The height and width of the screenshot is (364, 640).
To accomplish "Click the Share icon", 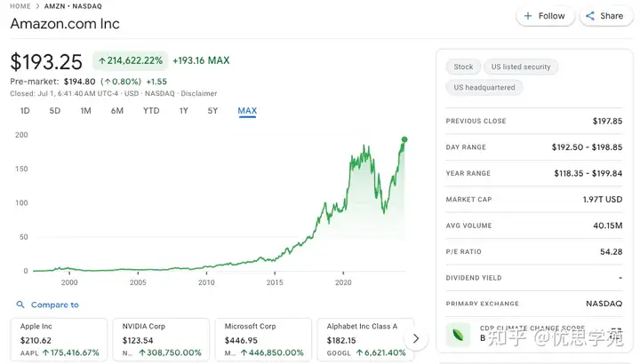I will (x=590, y=16).
